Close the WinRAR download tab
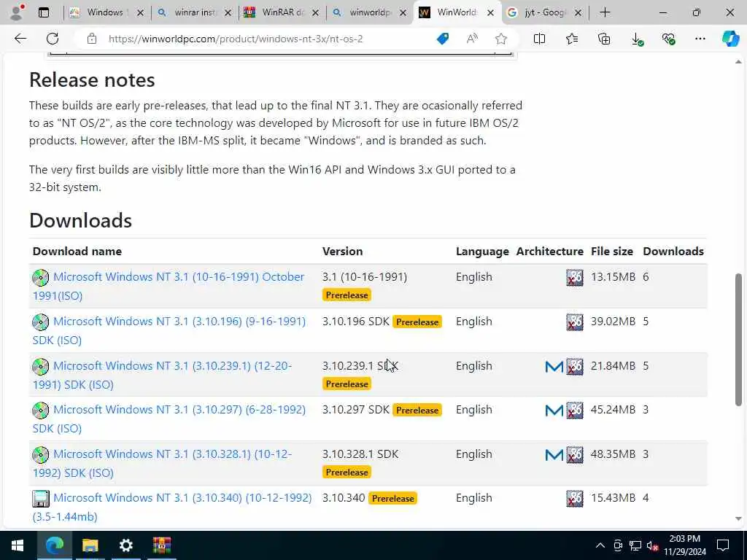This screenshot has height=560, width=747. click(x=315, y=13)
